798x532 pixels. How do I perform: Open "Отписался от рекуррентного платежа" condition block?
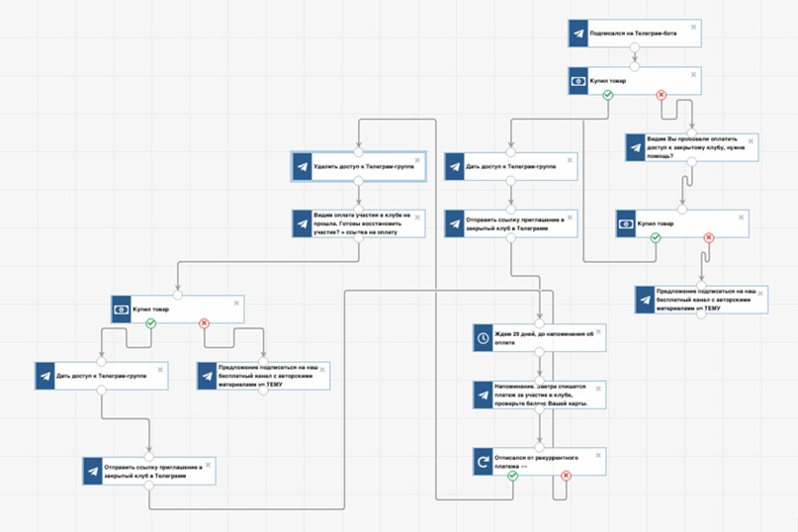[x=544, y=463]
